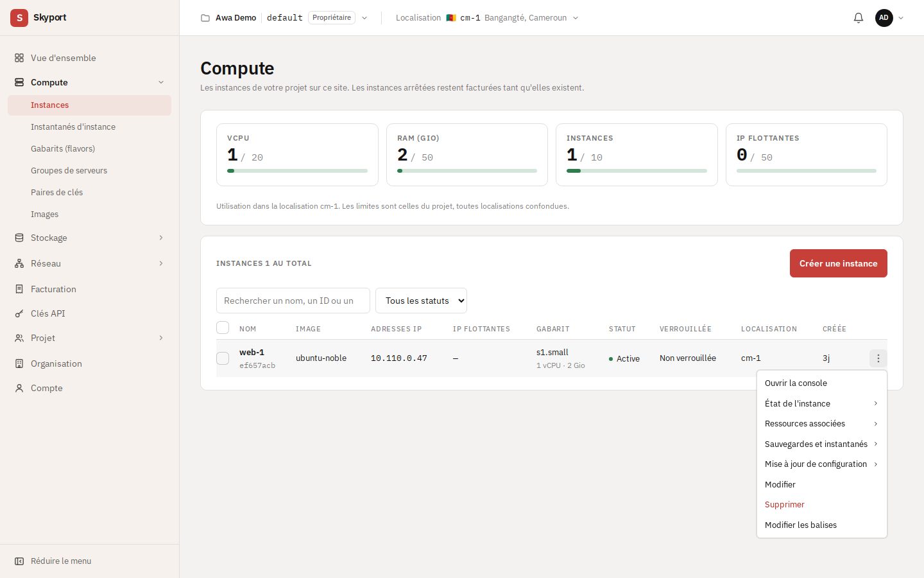Open the project switcher chevron after Propriétaire
The width and height of the screenshot is (924, 578).
click(x=364, y=18)
